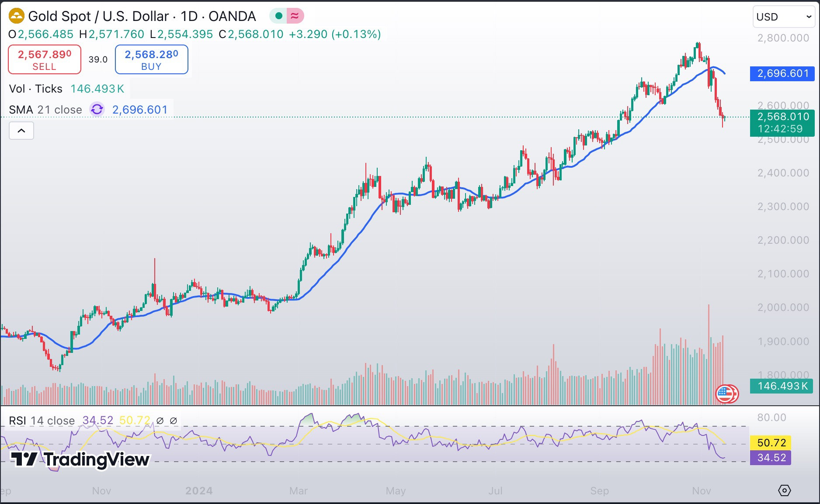The width and height of the screenshot is (820, 504).
Task: Click the 12:42:59 bar countdown timer
Action: click(x=781, y=129)
